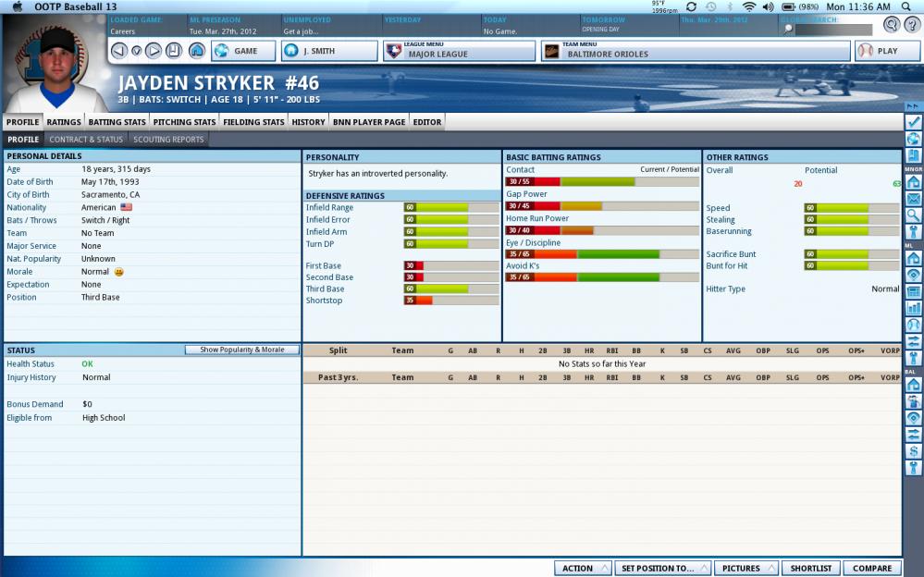Switch to the BATTING STATS tab

[117, 122]
